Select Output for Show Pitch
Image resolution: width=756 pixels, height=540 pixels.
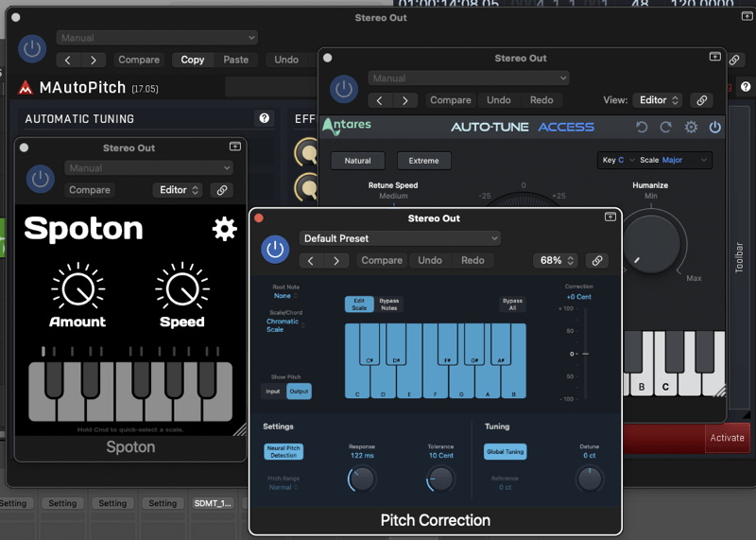(299, 392)
